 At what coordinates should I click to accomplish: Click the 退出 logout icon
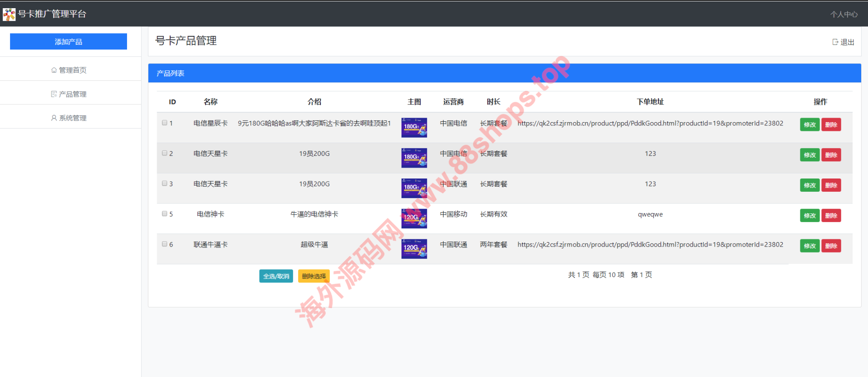(x=835, y=42)
